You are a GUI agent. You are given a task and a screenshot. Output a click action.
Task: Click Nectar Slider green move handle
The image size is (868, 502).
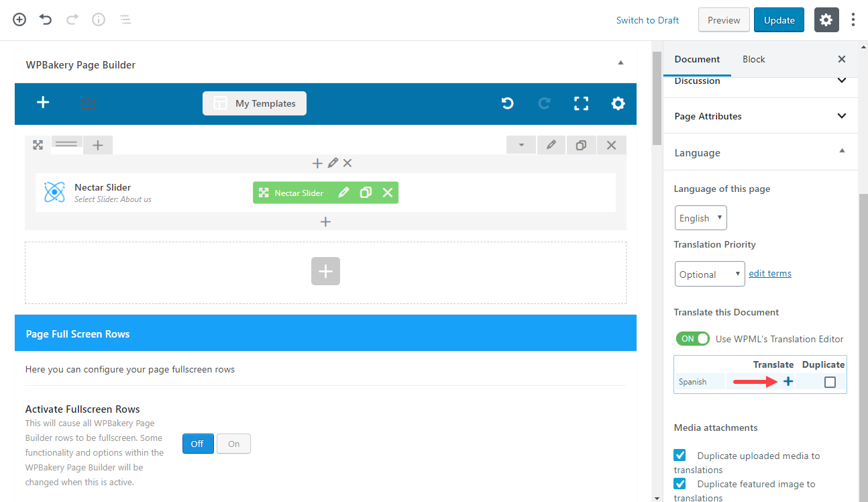coord(264,193)
